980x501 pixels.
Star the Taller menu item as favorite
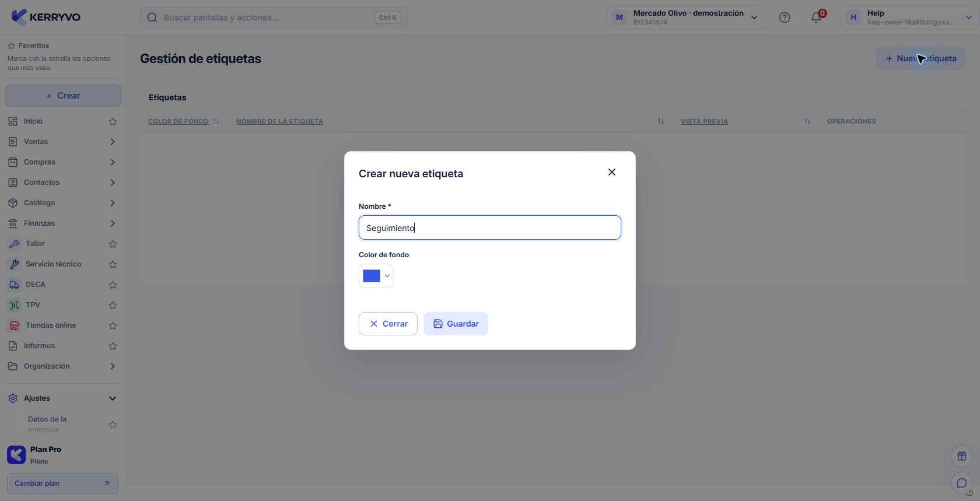(113, 244)
